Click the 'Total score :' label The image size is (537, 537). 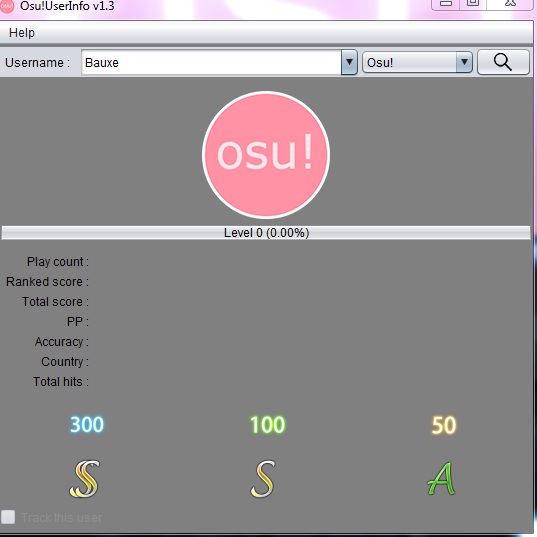[x=55, y=302]
